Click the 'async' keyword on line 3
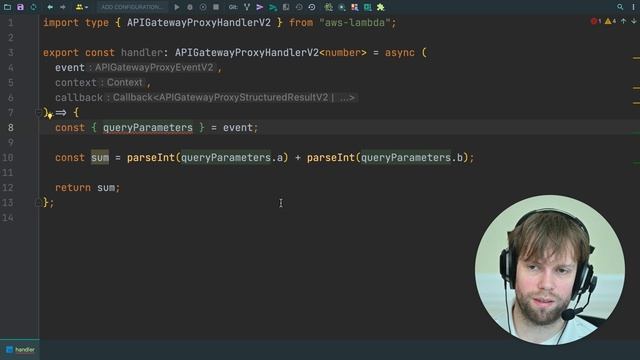The height and width of the screenshot is (360, 640). pyautogui.click(x=400, y=53)
